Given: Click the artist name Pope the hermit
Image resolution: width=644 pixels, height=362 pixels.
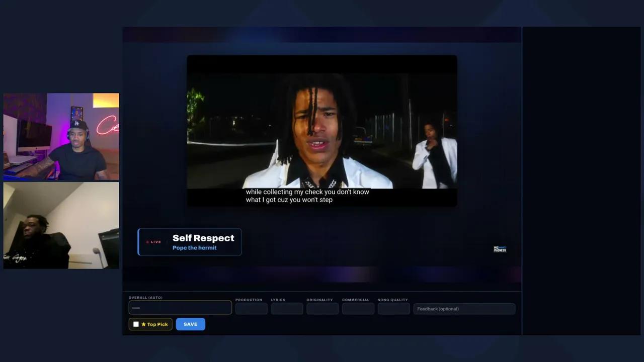Looking at the screenshot, I should [x=194, y=248].
